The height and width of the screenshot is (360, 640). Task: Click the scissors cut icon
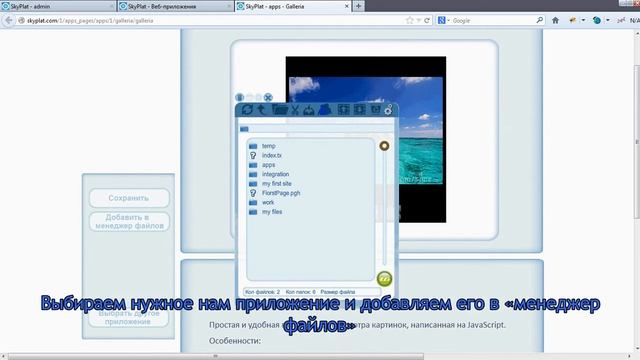[x=295, y=109]
